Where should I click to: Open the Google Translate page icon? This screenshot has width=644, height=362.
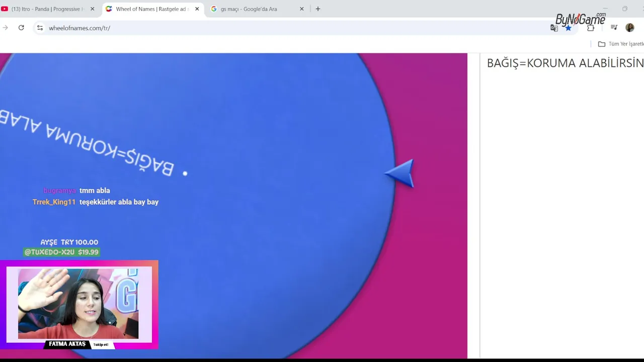[x=554, y=28]
